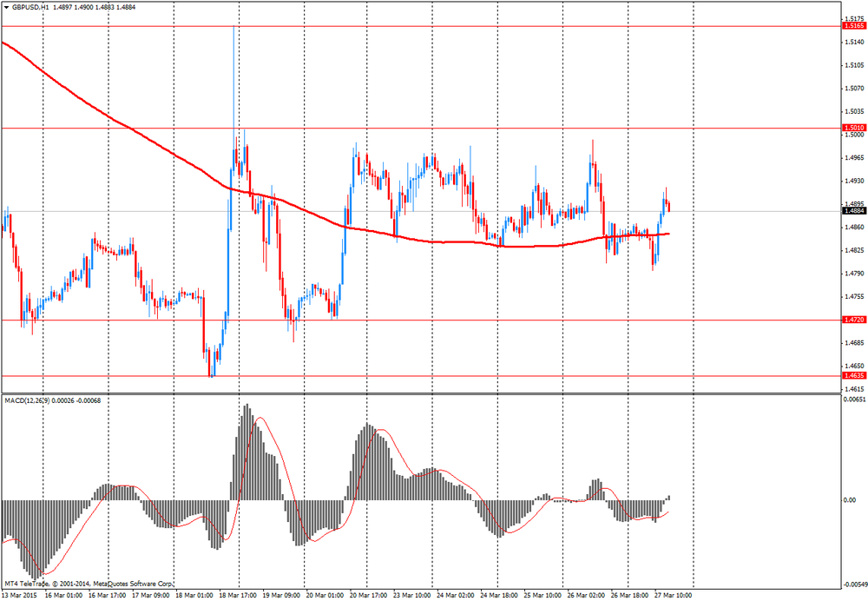Click the MACD scale value 0.00651
Screen dimensions: 868x601
click(x=853, y=399)
